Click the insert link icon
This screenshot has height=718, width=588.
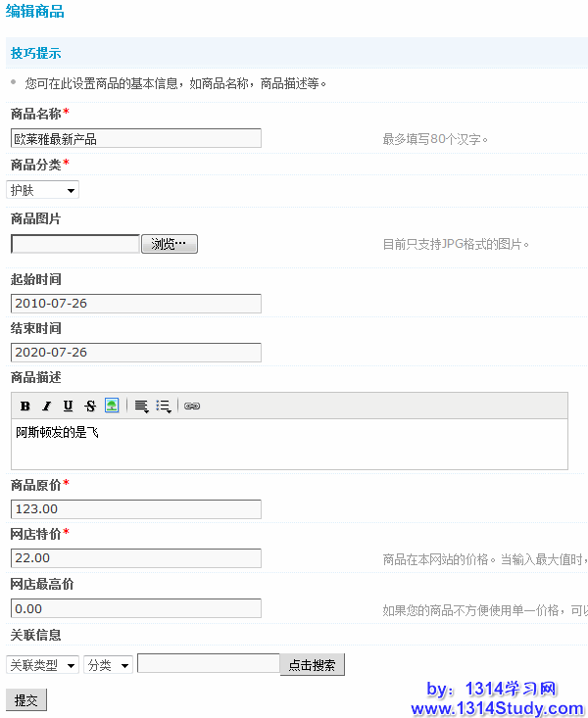pyautogui.click(x=192, y=406)
